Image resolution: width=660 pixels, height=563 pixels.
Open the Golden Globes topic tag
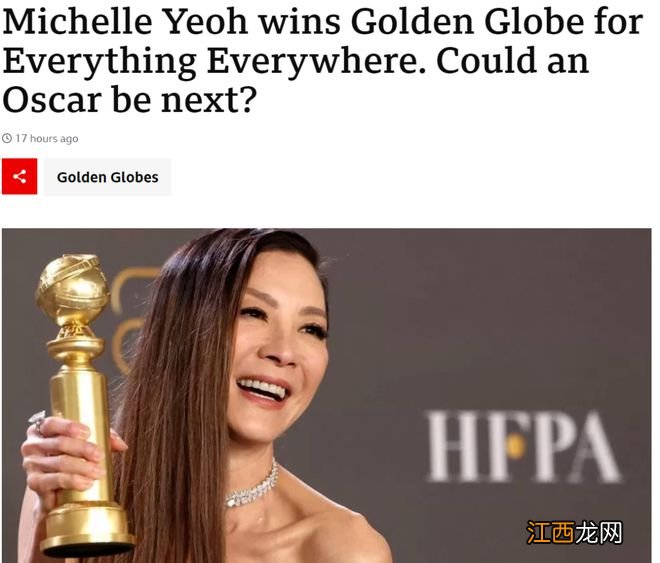pos(108,177)
